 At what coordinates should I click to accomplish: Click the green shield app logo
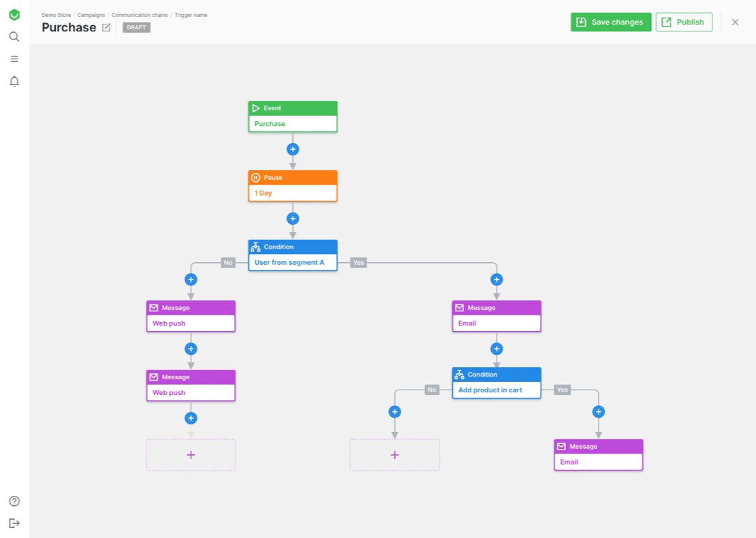14,14
